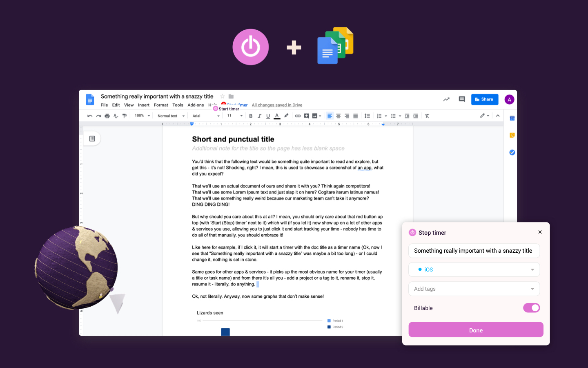The image size is (588, 368).
Task: Open the iOS project dropdown
Action: [474, 269]
